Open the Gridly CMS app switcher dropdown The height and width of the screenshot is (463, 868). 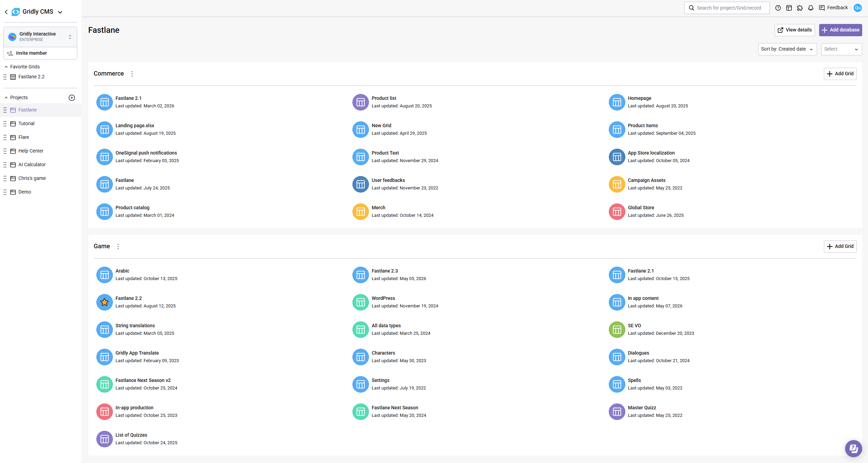(x=60, y=12)
